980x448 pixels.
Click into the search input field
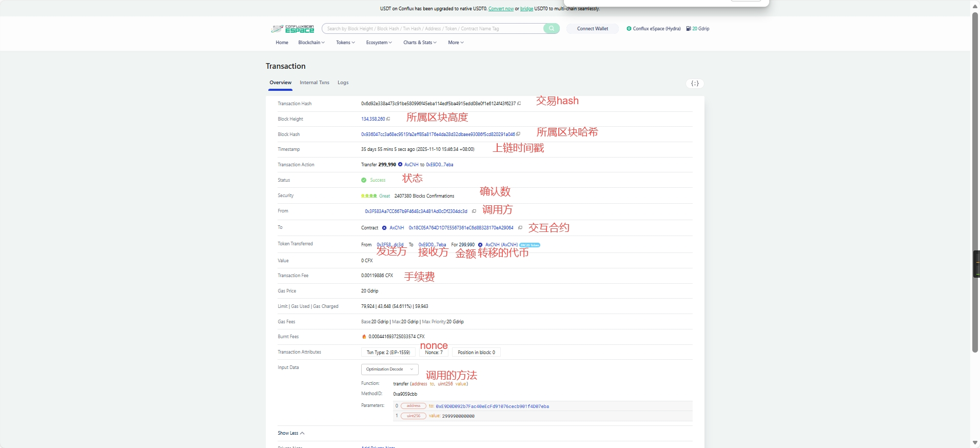coord(434,29)
